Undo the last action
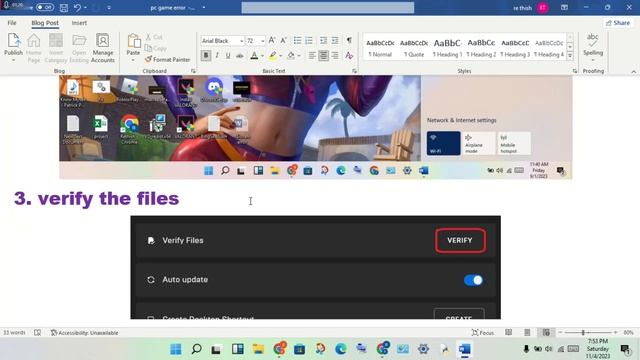Screen dimensions: 640x360 (78, 7)
